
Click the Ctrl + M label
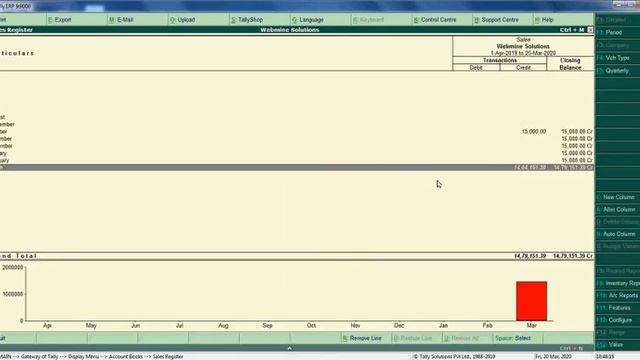point(572,30)
